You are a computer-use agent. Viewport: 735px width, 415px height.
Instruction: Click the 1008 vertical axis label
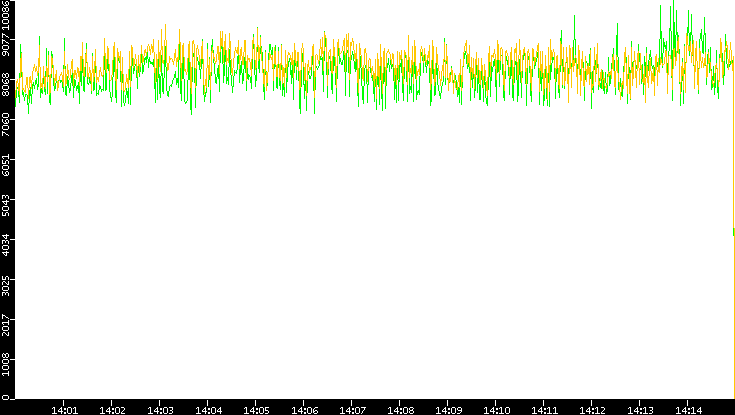5,364
